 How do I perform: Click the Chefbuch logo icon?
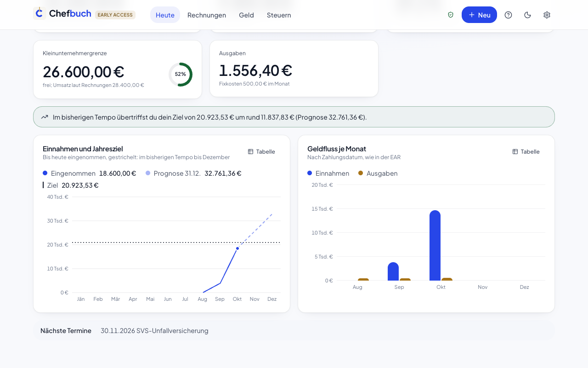click(40, 13)
